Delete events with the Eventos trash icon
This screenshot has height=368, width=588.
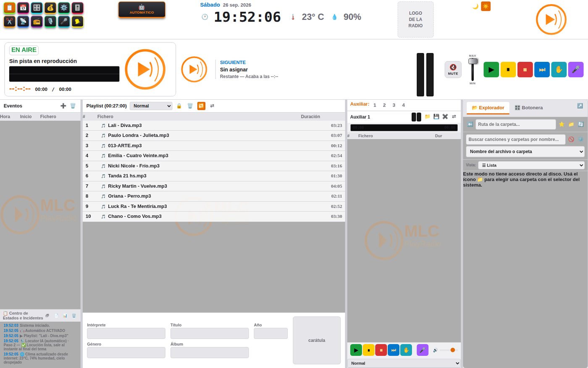pyautogui.click(x=73, y=106)
